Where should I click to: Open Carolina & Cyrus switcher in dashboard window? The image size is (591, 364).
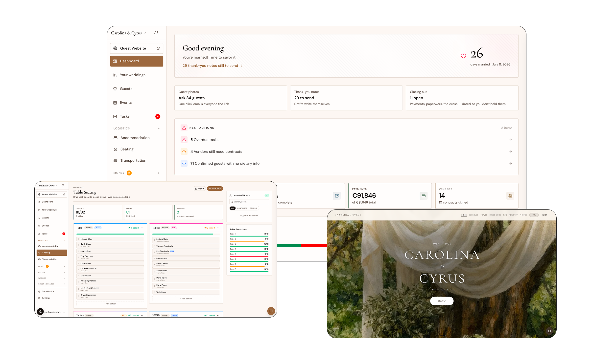tap(129, 33)
